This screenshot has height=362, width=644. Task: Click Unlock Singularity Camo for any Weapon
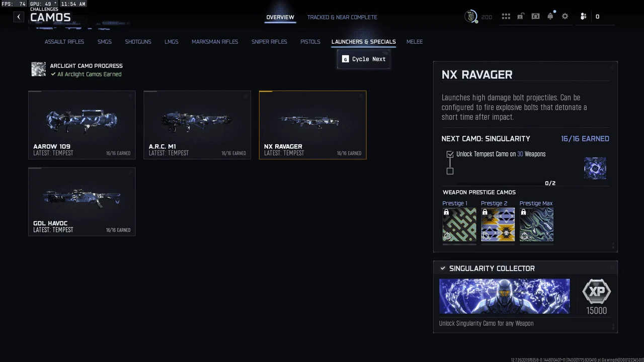tap(486, 324)
